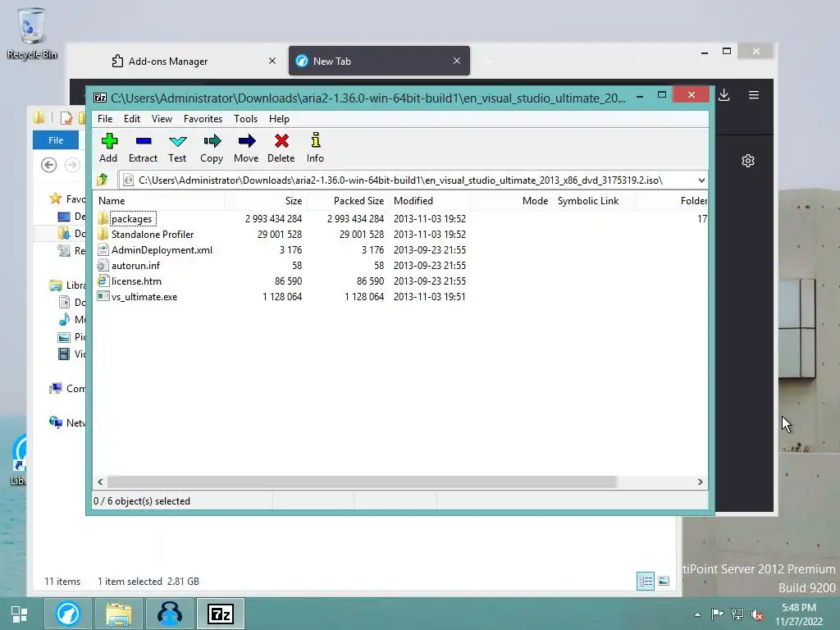This screenshot has width=840, height=630.
Task: Sort by the Name column header
Action: point(160,201)
